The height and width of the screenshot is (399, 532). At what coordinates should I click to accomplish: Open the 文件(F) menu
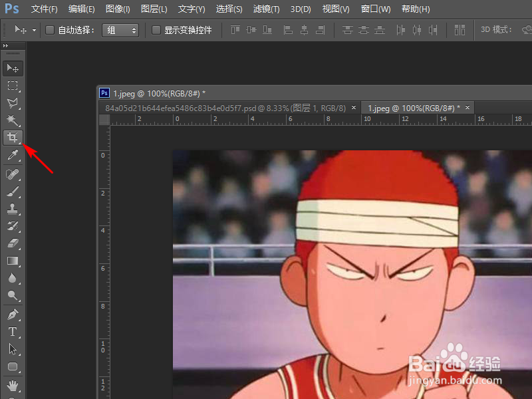click(44, 9)
